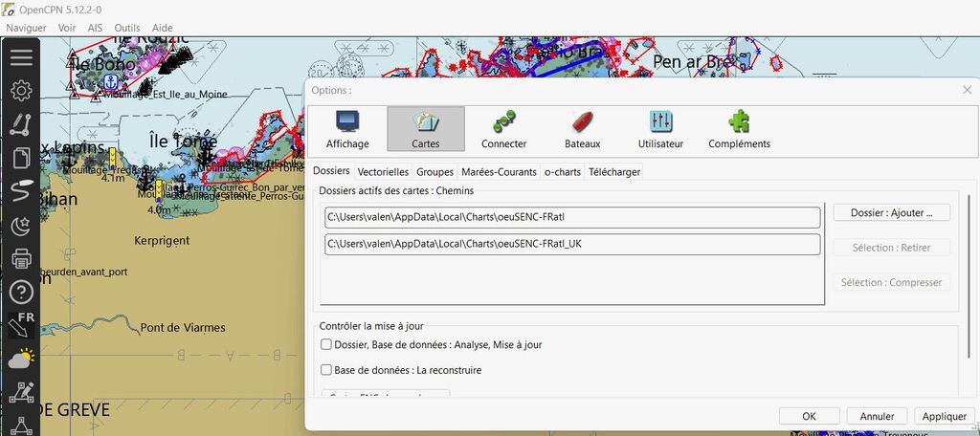Image resolution: width=980 pixels, height=436 pixels.
Task: Click the print chart printer icon
Action: (x=21, y=258)
